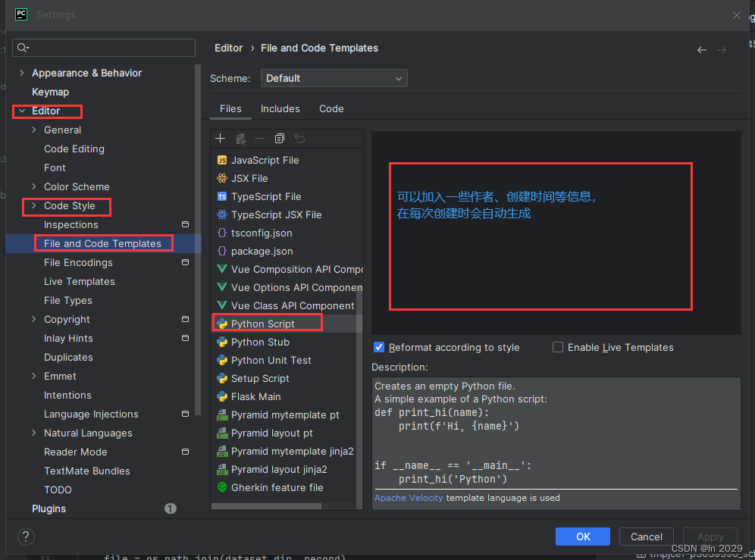Click the project-level icon beside Copyright
755x560 pixels.
click(x=185, y=319)
